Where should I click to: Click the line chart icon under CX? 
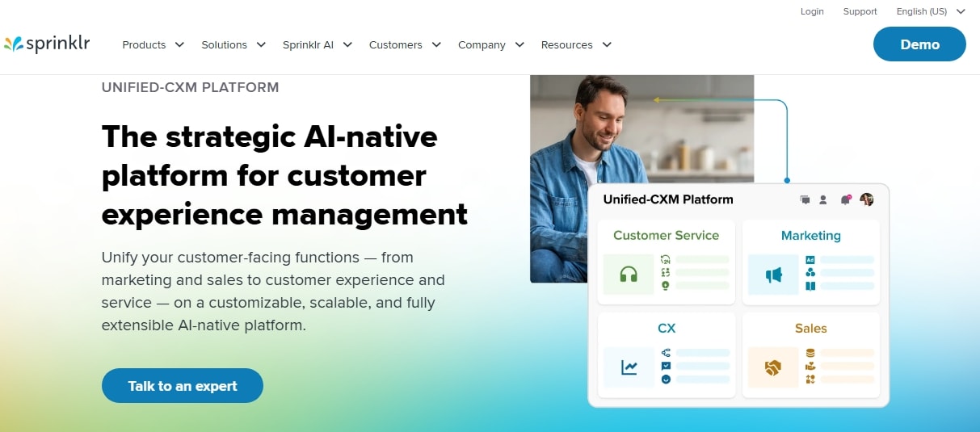click(x=629, y=367)
